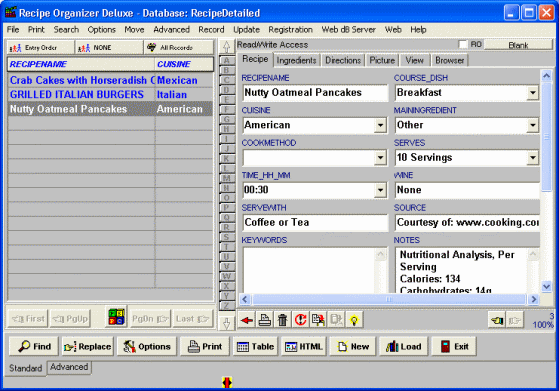Screen dimensions: 559x391
Task: Click the yellow light bulb hint icon
Action: 354,320
